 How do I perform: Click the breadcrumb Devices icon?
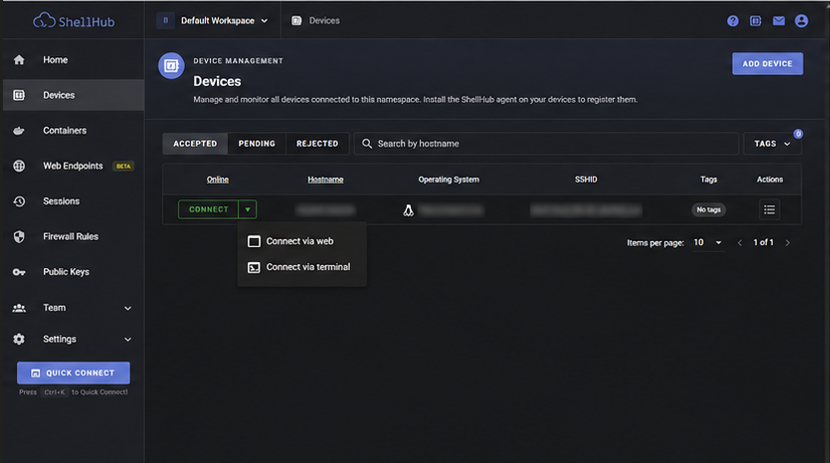click(296, 21)
